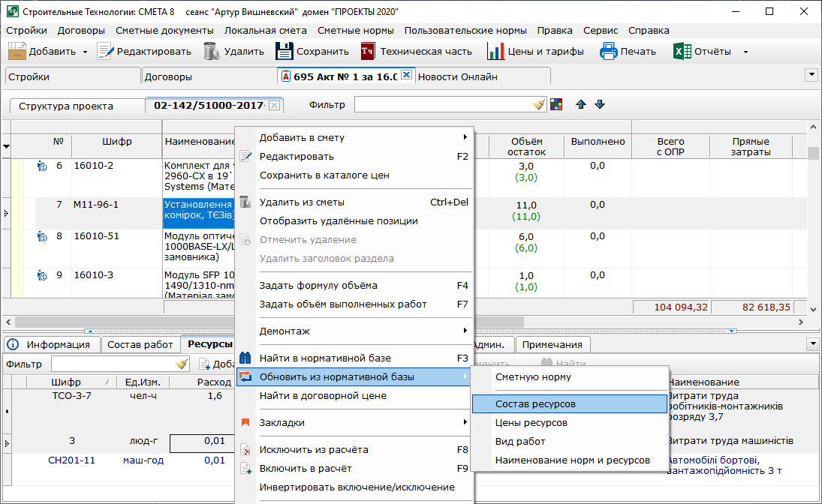Switch to the Новости Онлайн tab
Image resolution: width=822 pixels, height=504 pixels.
[457, 76]
